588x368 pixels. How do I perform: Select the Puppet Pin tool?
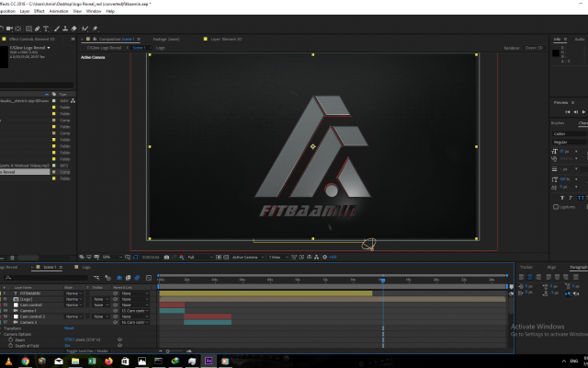(x=96, y=29)
